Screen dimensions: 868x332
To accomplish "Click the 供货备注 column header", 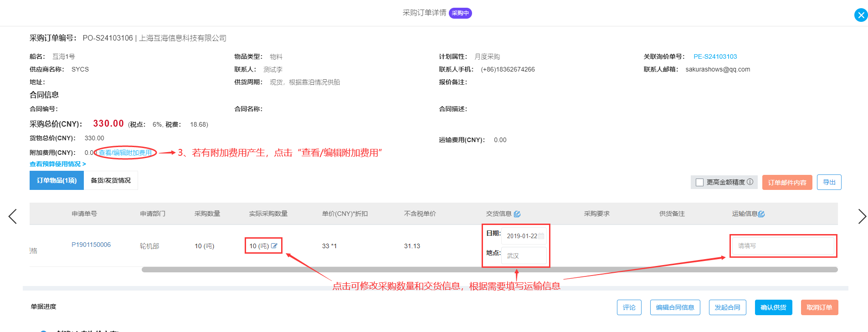I will [672, 214].
